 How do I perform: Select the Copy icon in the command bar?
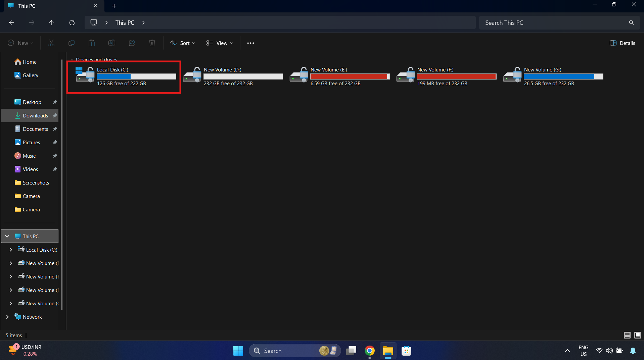[71, 43]
